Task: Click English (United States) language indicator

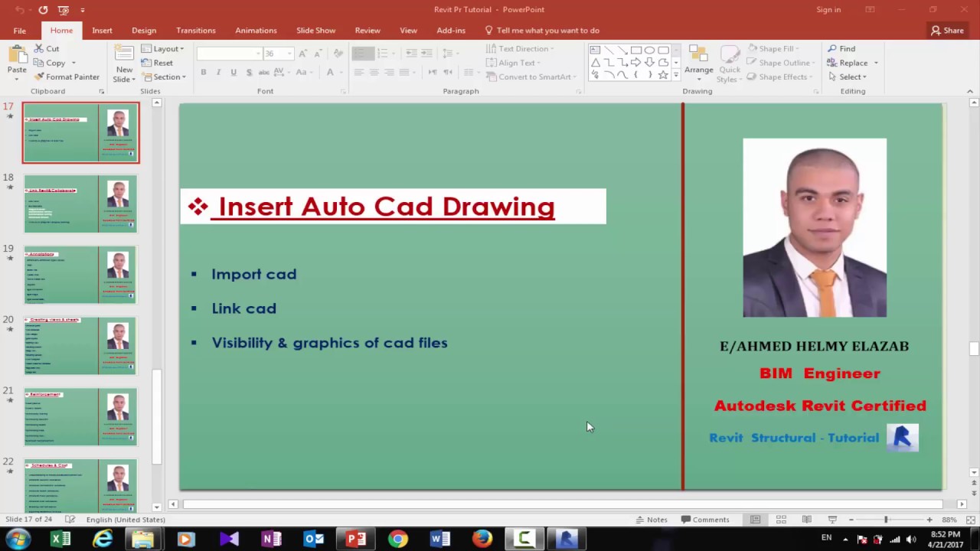Action: [x=126, y=520]
